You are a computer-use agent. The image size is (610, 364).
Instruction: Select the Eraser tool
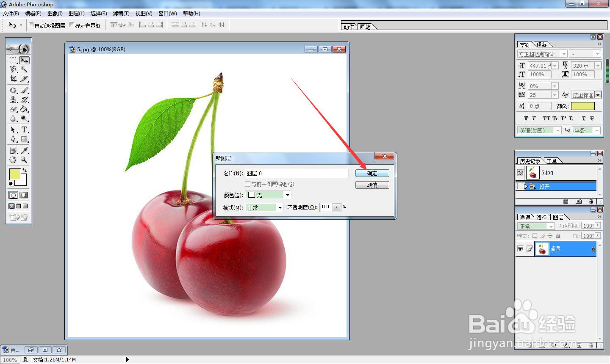tap(13, 109)
